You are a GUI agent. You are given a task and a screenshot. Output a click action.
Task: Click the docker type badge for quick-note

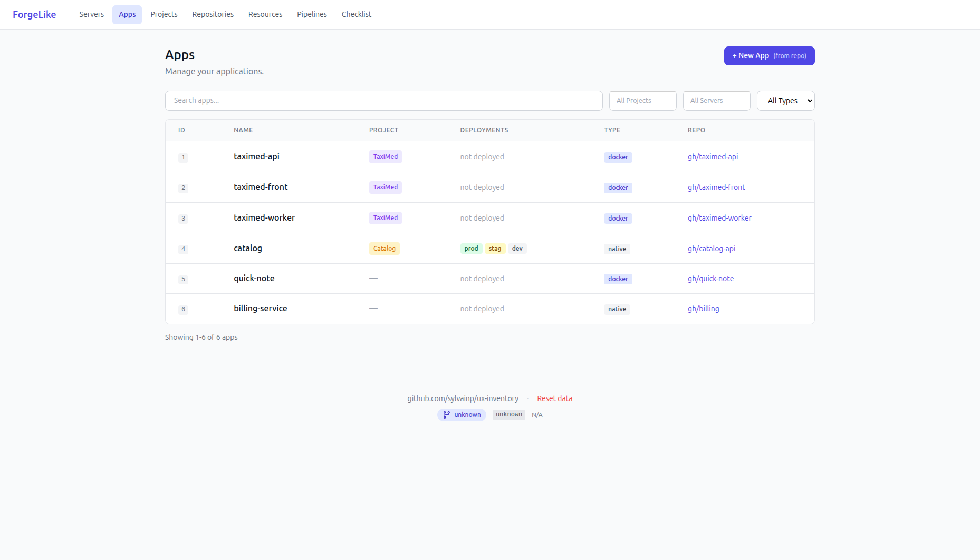coord(618,279)
